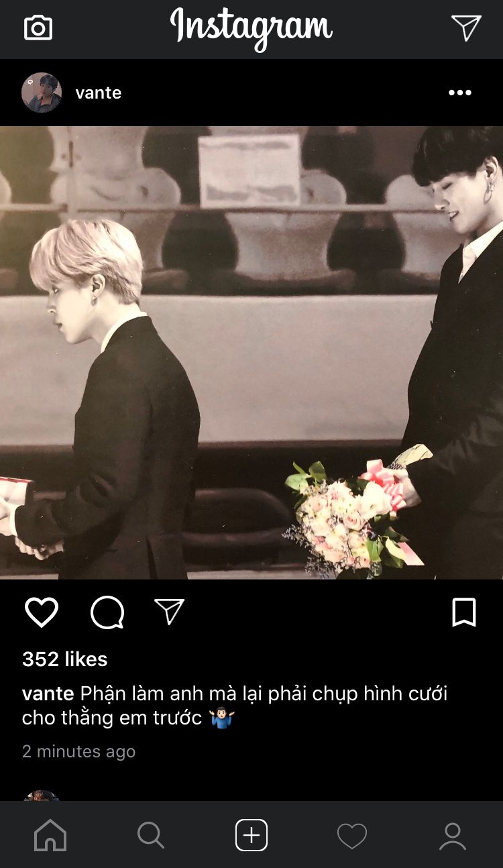Open Profile tab person icon
This screenshot has width=503, height=868.
pos(453,836)
